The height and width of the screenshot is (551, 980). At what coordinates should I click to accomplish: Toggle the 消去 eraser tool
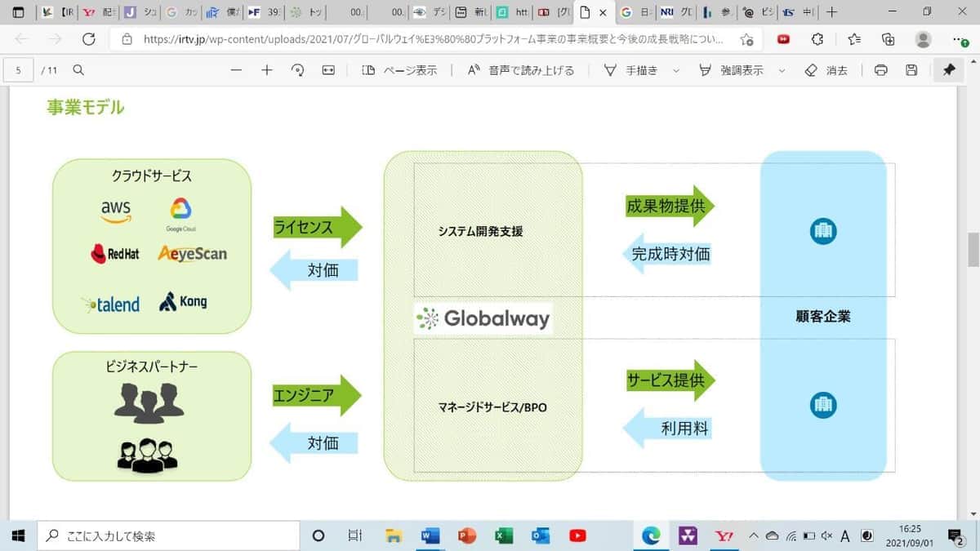[x=826, y=70]
